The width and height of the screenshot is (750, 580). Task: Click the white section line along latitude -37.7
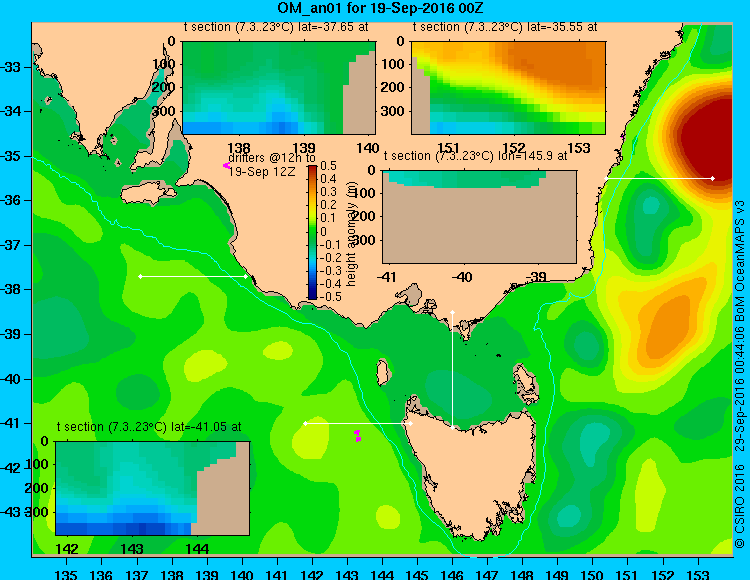click(193, 276)
